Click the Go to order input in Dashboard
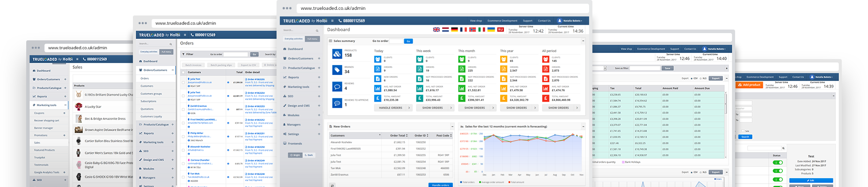The height and width of the screenshot is (187, 868). [396, 41]
